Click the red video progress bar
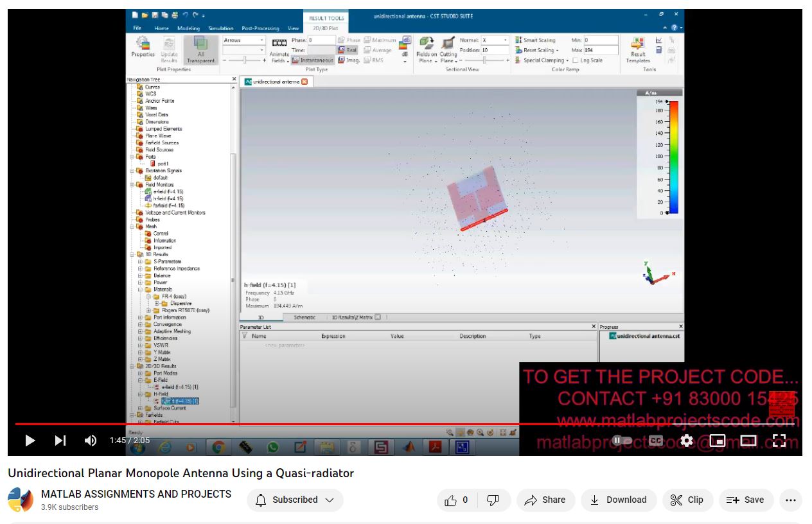Viewport: 812px width, 524px height. coord(405,424)
